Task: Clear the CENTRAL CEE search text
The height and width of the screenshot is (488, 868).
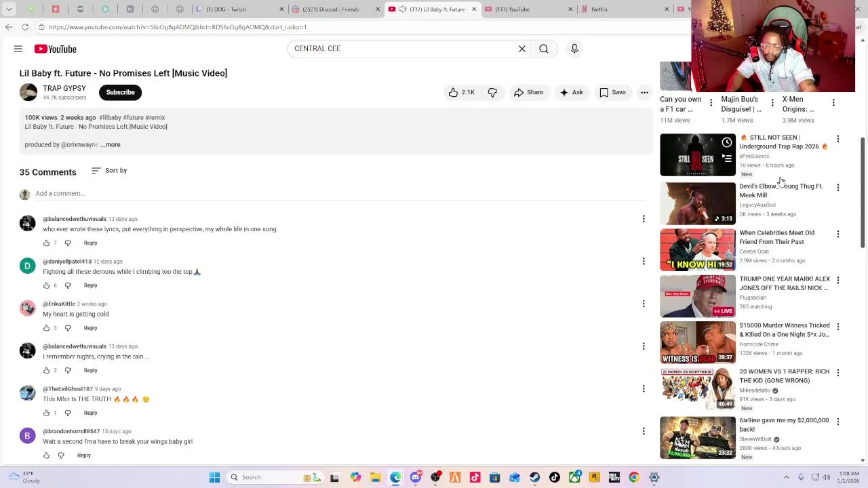Action: coord(522,49)
